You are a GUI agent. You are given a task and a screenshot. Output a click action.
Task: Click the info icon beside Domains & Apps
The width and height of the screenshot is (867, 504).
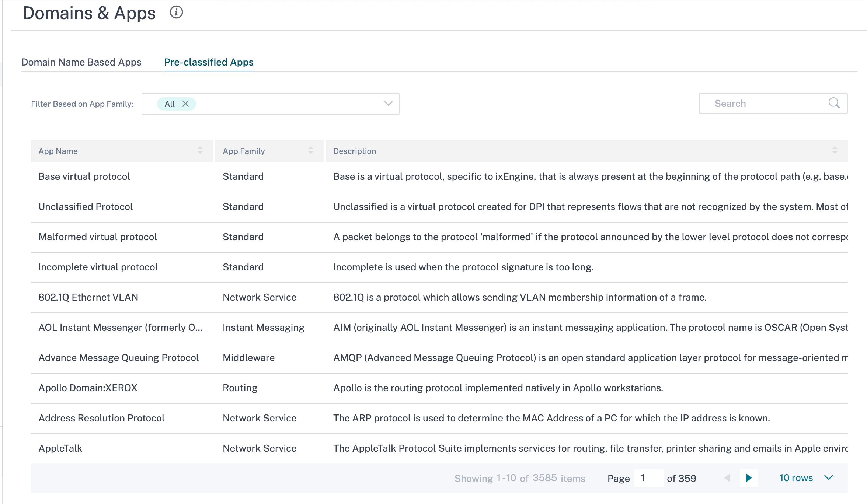pyautogui.click(x=176, y=13)
